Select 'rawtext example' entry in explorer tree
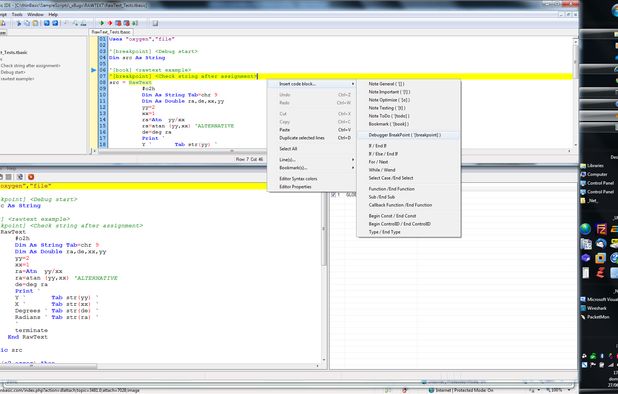Image resolution: width=618 pixels, height=394 pixels. [x=17, y=79]
